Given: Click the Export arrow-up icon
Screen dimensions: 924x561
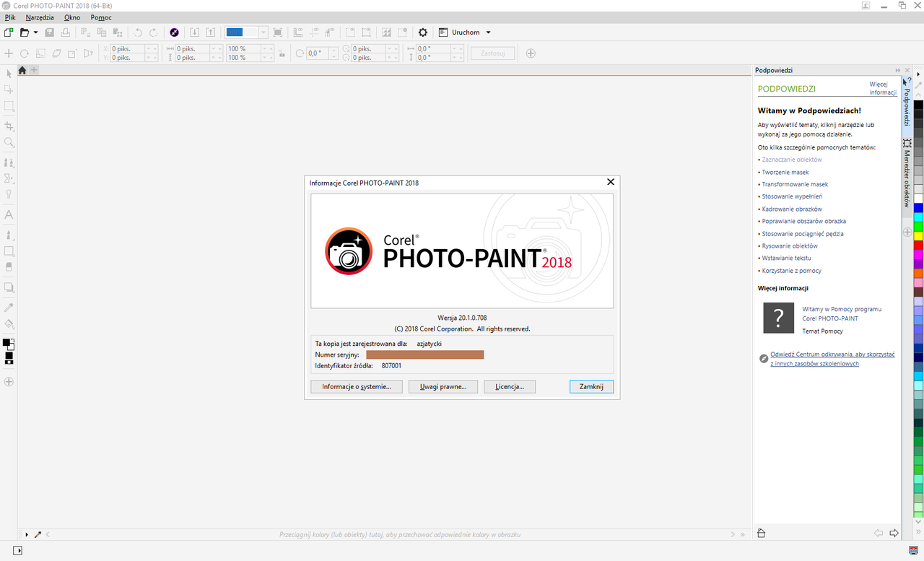Looking at the screenshot, I should click(x=211, y=32).
